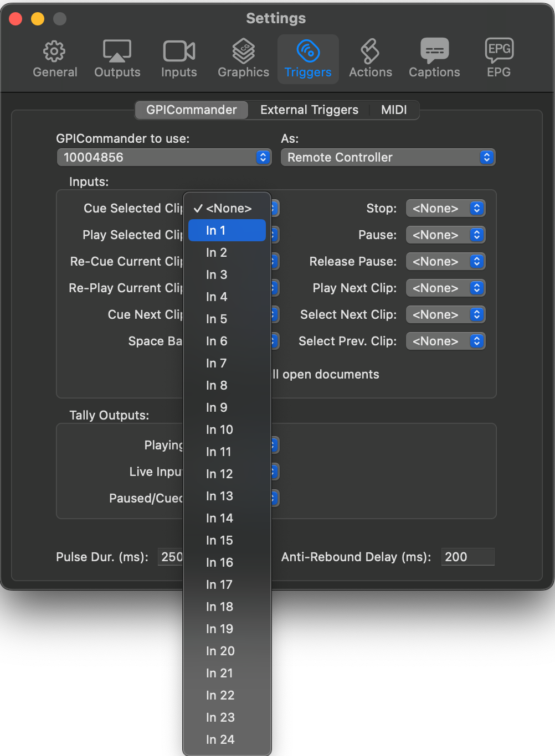Open the Pause input dropdown
The image size is (555, 756).
(446, 235)
